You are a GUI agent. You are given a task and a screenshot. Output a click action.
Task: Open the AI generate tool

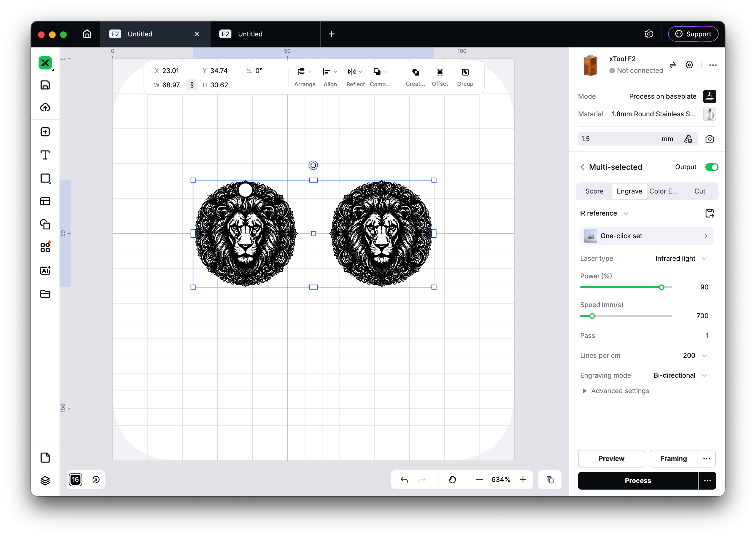tap(45, 270)
